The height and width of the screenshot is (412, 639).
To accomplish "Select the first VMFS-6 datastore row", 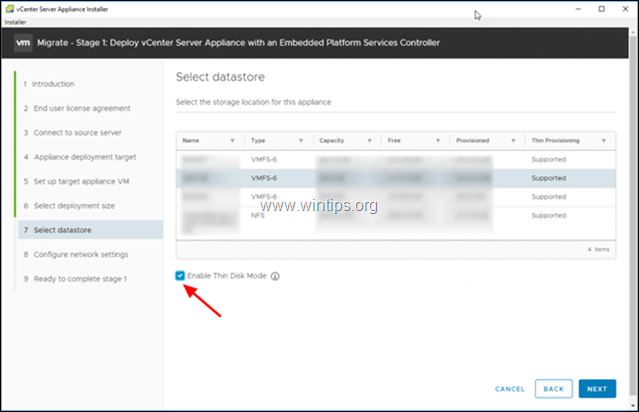I will (x=396, y=160).
